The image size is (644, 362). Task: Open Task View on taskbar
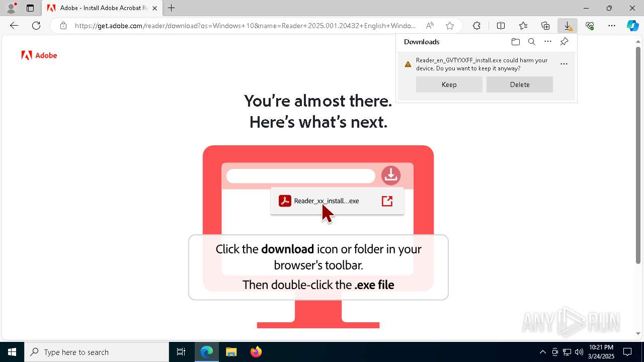click(x=181, y=352)
